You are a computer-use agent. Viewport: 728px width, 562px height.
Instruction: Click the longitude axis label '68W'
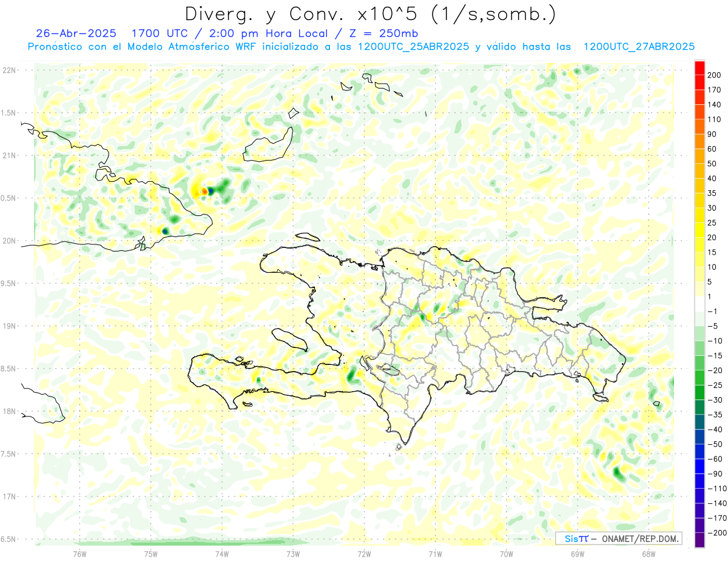tap(648, 554)
